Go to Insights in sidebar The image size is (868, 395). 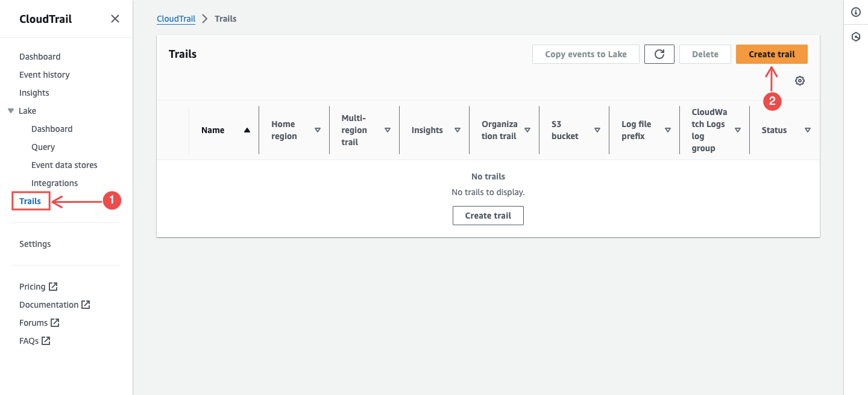34,93
